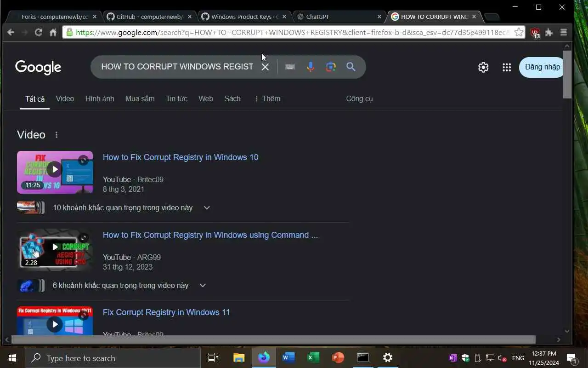Start a voice search with the microphone
The image size is (588, 368).
click(x=311, y=67)
